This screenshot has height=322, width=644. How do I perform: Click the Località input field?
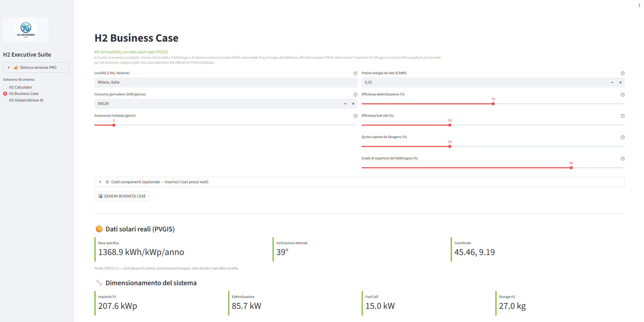click(x=226, y=82)
